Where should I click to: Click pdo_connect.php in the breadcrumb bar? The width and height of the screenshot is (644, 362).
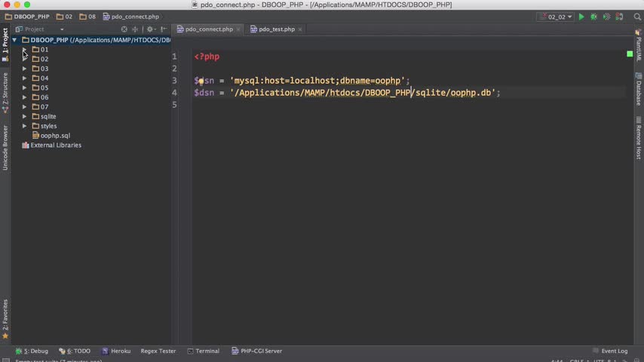tap(131, 17)
